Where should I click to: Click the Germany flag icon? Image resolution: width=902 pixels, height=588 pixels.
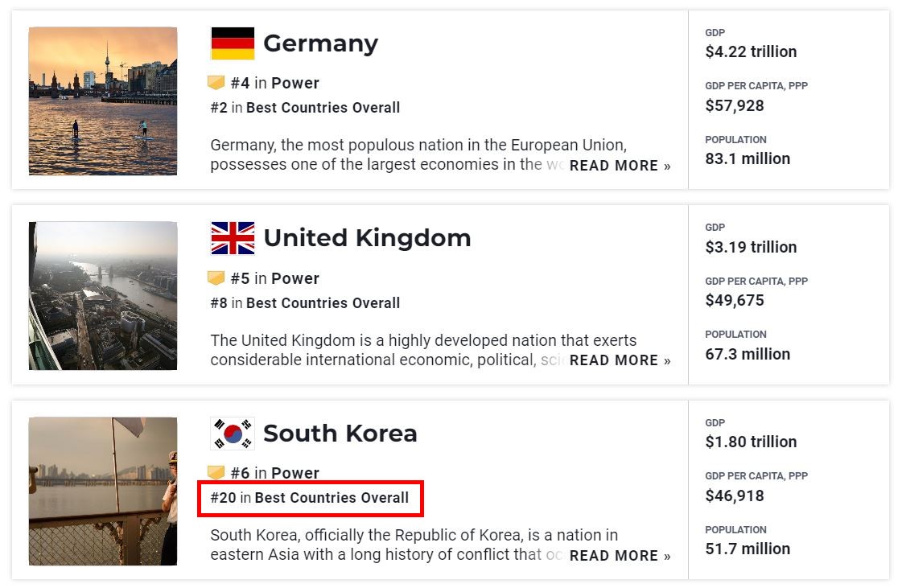coord(233,43)
